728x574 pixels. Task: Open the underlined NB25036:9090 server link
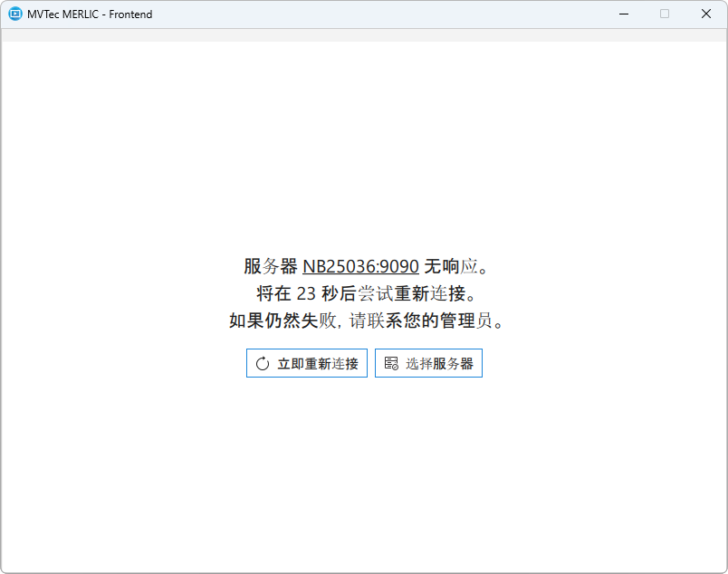pos(360,267)
